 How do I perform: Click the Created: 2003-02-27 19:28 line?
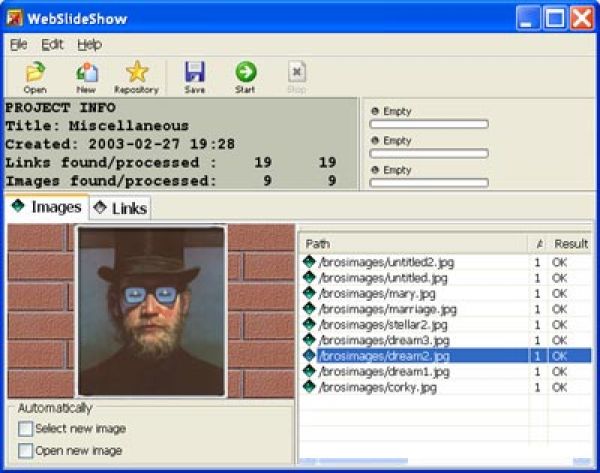pos(120,144)
